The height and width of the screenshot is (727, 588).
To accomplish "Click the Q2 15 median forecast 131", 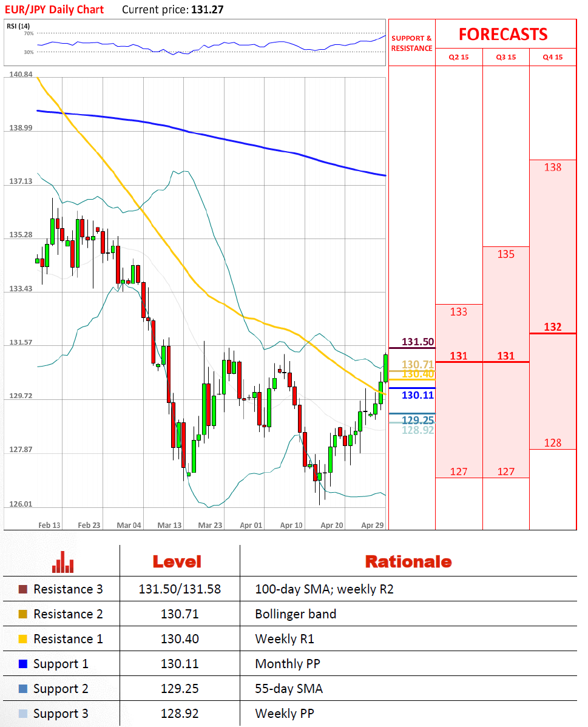I will (x=459, y=356).
